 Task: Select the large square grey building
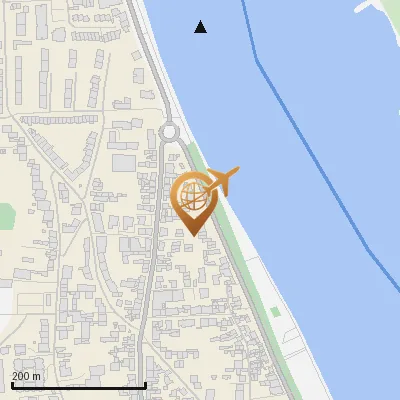(x=124, y=163)
